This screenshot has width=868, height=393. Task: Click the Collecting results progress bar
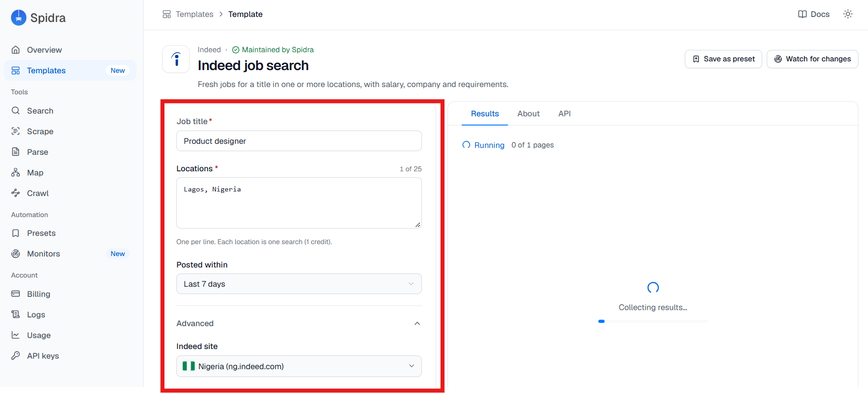(653, 322)
